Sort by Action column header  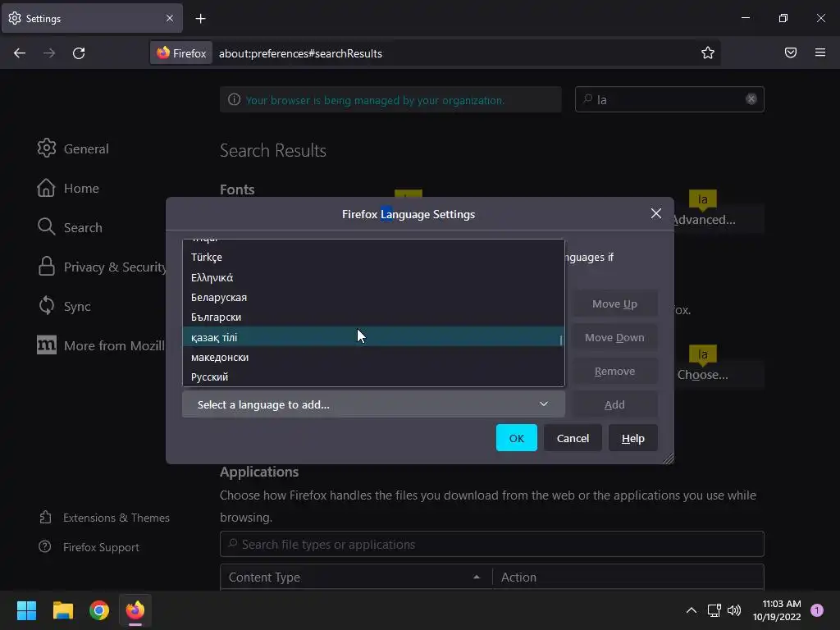tap(628, 577)
